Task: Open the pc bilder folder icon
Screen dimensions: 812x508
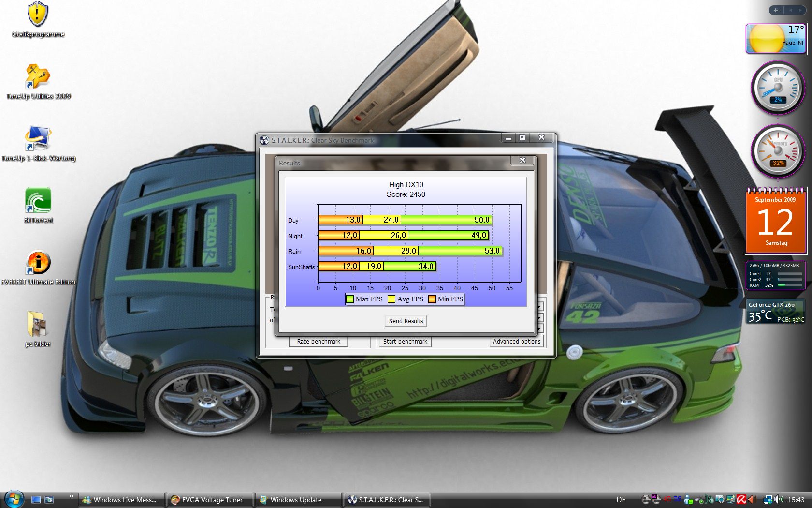Action: click(x=38, y=329)
